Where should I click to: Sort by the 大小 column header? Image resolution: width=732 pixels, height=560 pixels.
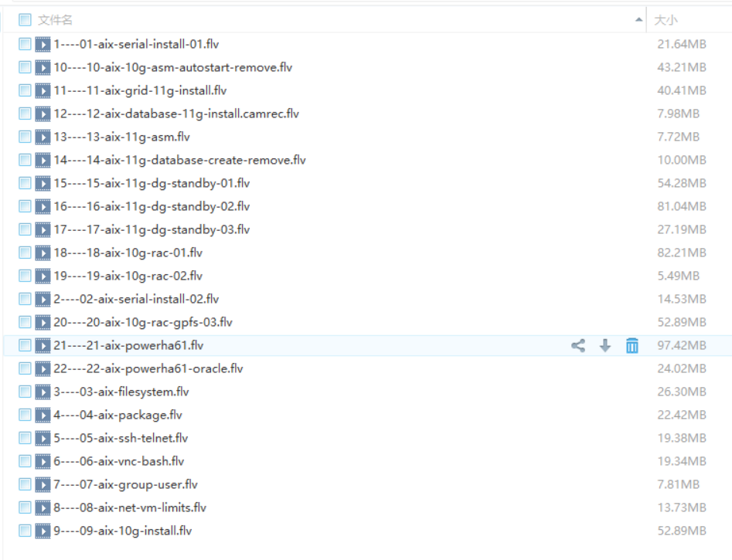coord(666,20)
